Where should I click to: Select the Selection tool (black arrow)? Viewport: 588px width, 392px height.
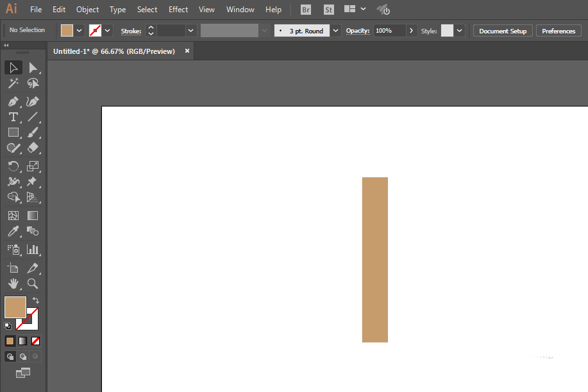13,68
